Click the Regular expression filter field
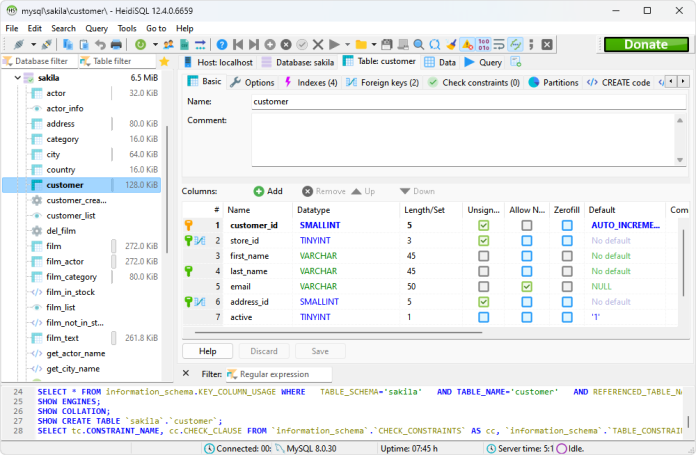Image resolution: width=696 pixels, height=455 pixels. click(280, 374)
